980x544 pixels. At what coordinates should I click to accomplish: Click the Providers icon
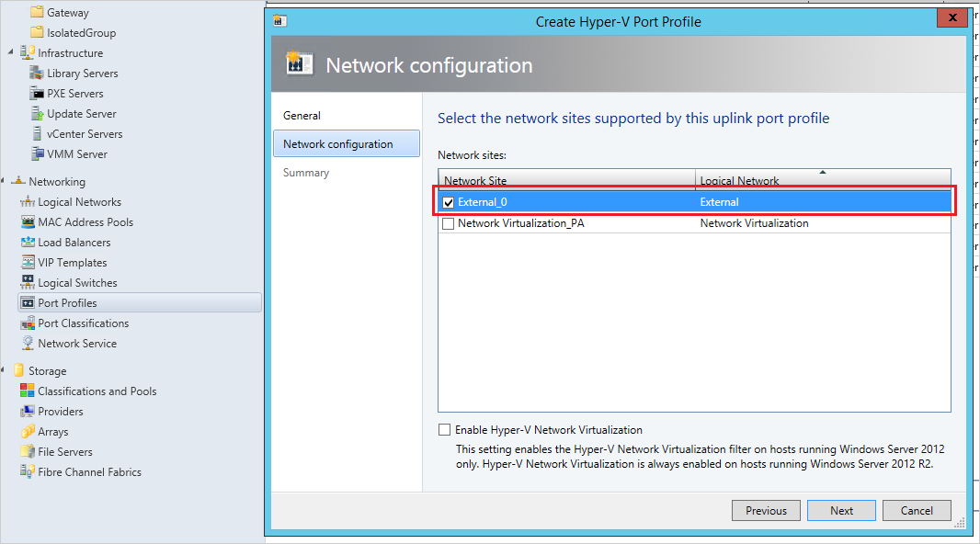(28, 411)
